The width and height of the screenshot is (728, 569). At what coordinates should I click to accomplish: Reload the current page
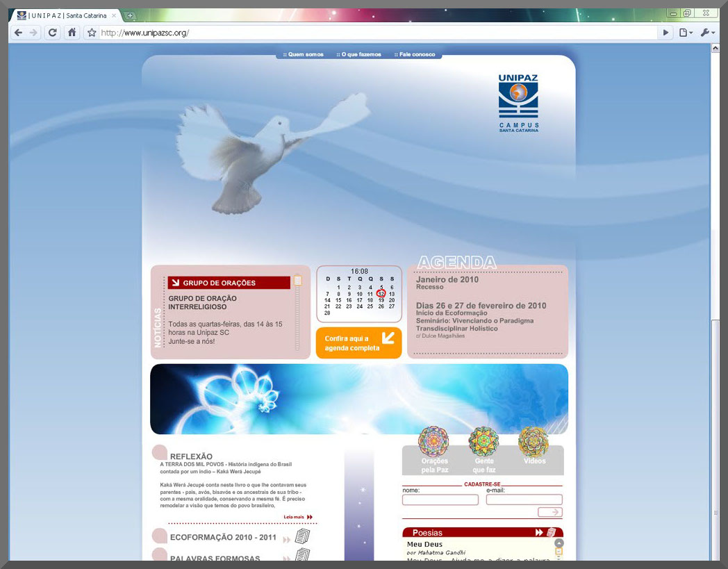coord(53,33)
